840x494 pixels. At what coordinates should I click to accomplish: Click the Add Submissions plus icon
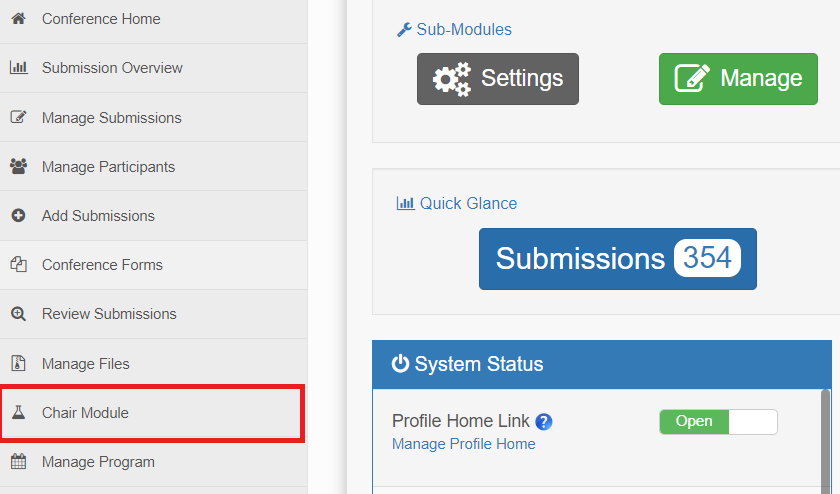19,215
